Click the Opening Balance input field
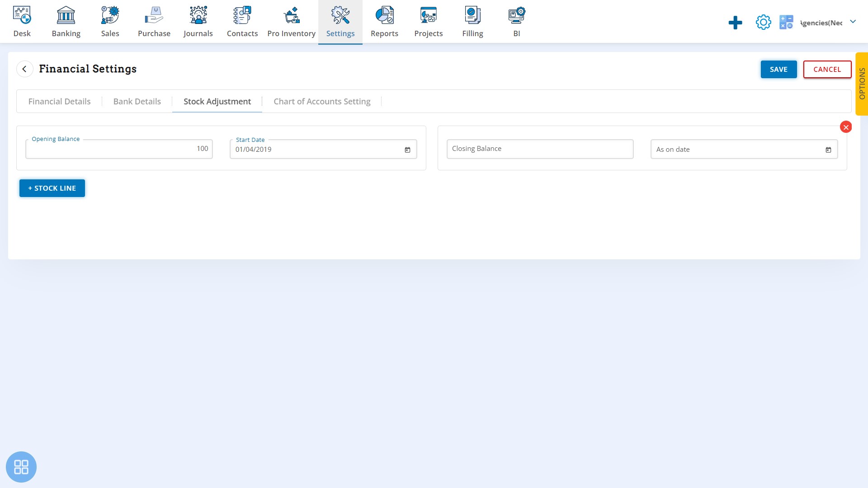868x488 pixels. click(118, 148)
